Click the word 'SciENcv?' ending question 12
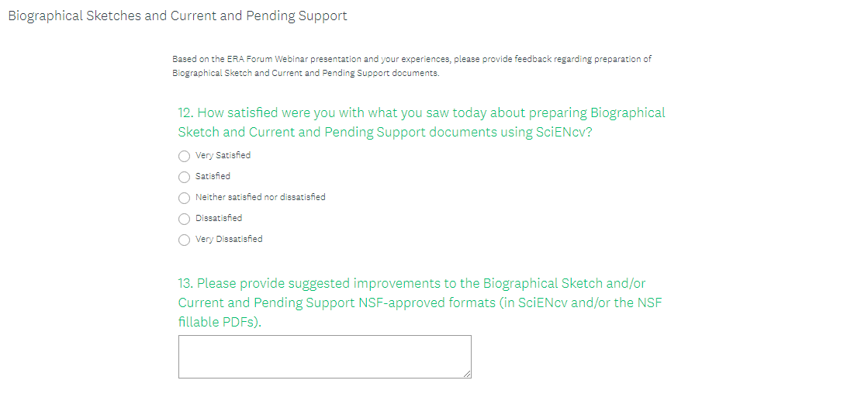The width and height of the screenshot is (868, 401). point(564,132)
